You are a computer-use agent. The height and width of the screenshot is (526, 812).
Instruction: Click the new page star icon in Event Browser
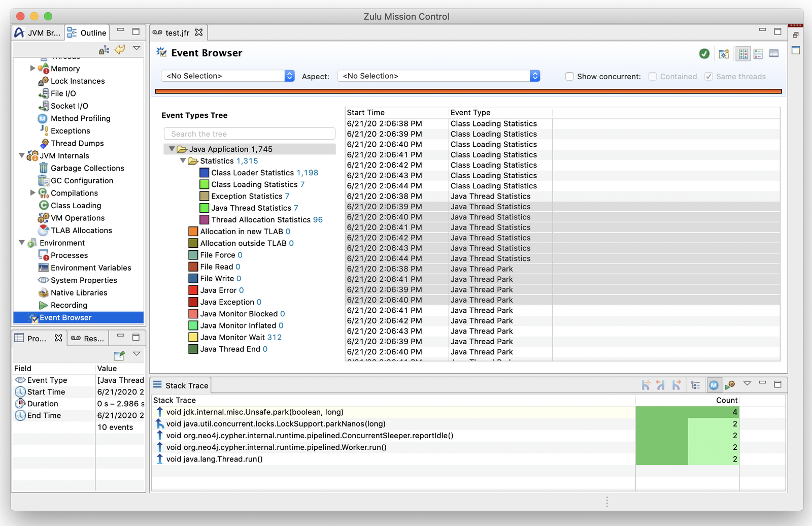click(x=724, y=53)
